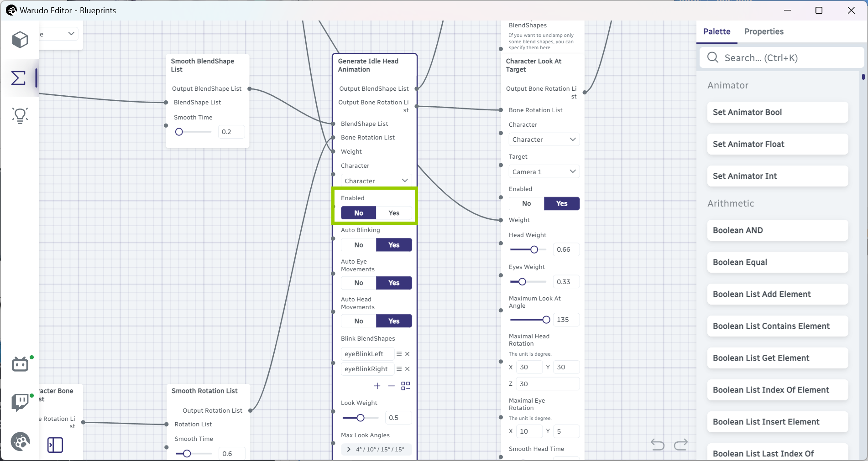The image size is (868, 461).
Task: Add the Boolean List Get Element node
Action: pyautogui.click(x=778, y=358)
